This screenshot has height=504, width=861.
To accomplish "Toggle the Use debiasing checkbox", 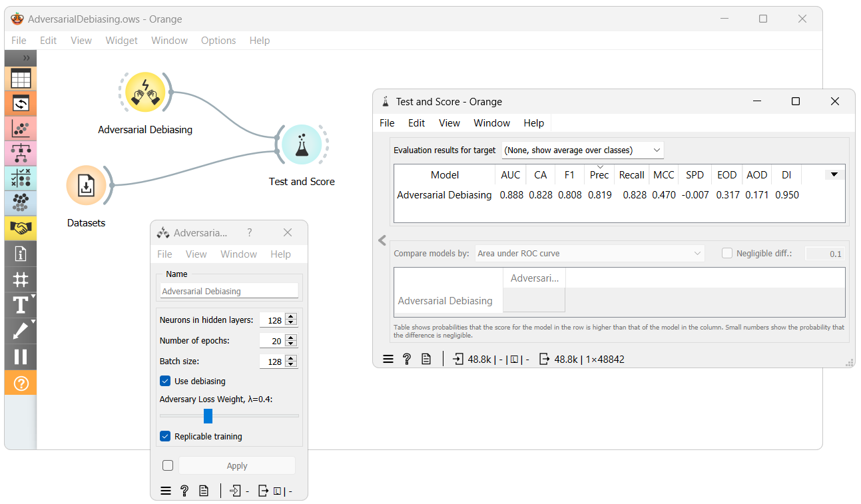I will (x=165, y=381).
